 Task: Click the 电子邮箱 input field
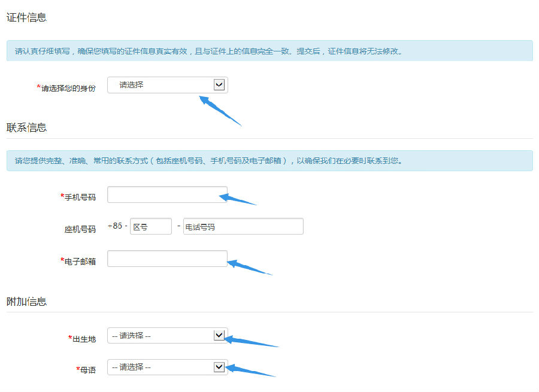(x=168, y=258)
